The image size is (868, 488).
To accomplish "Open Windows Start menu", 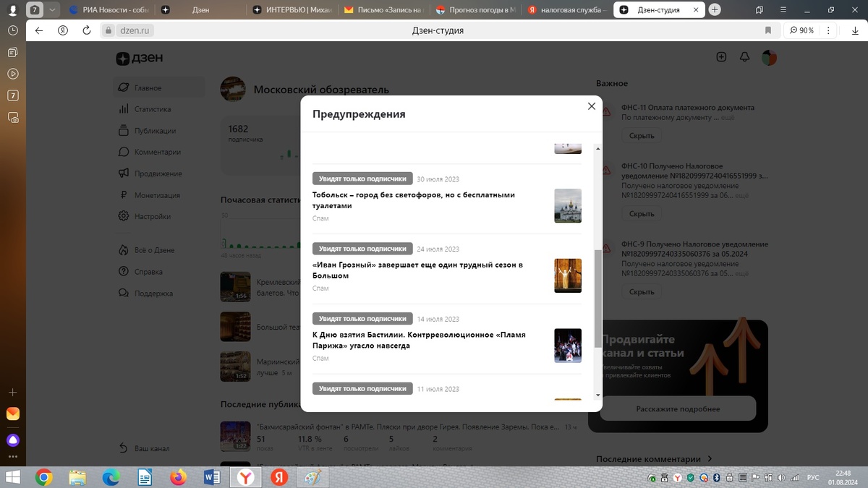I will click(x=13, y=477).
